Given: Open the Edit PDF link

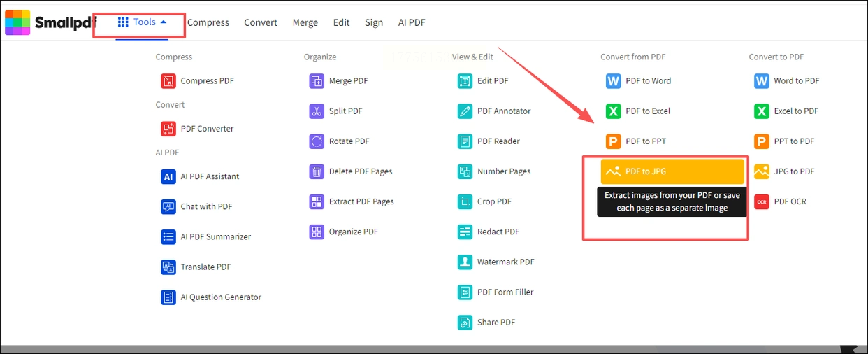Looking at the screenshot, I should pos(493,81).
